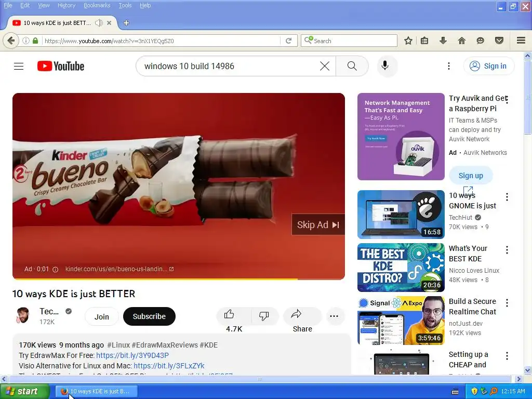This screenshot has height=399, width=532.
Task: Open EdrawMax bit.ly/3Y9D43P link
Action: click(x=132, y=355)
